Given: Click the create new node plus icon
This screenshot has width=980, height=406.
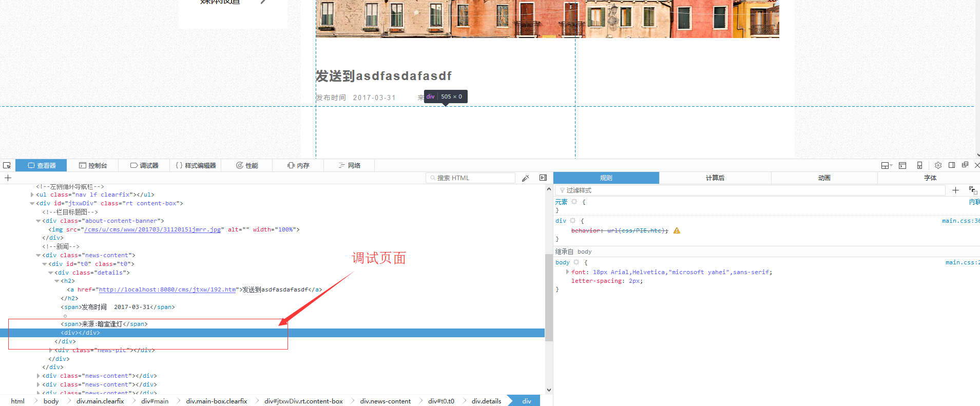Looking at the screenshot, I should coord(8,178).
